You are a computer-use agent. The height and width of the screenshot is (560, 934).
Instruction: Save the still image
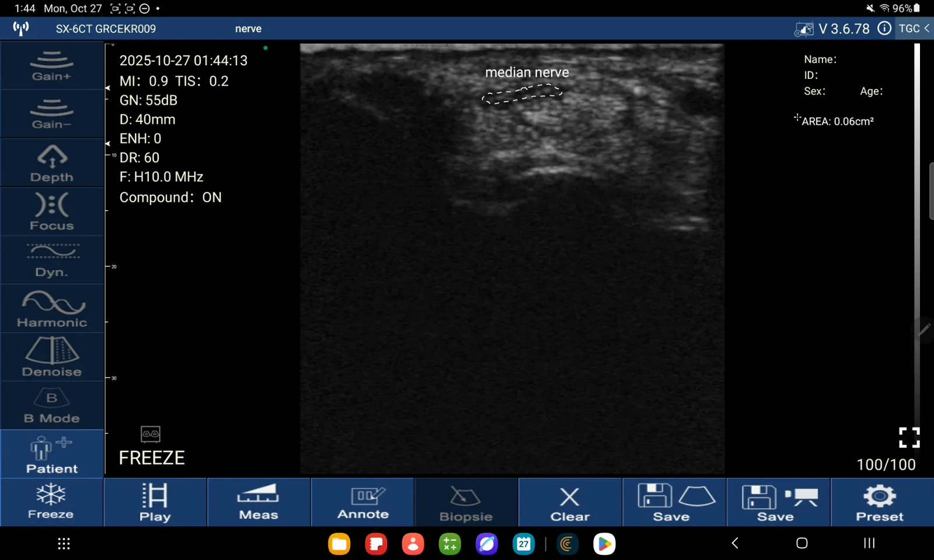674,502
